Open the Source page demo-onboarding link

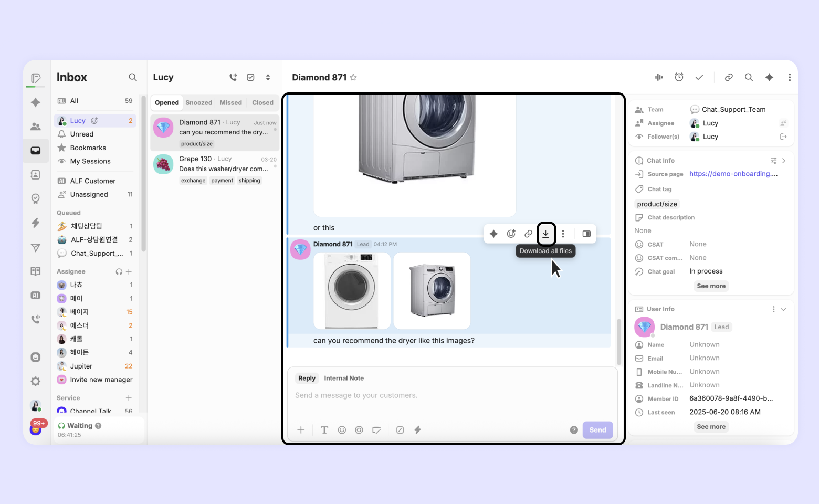733,174
